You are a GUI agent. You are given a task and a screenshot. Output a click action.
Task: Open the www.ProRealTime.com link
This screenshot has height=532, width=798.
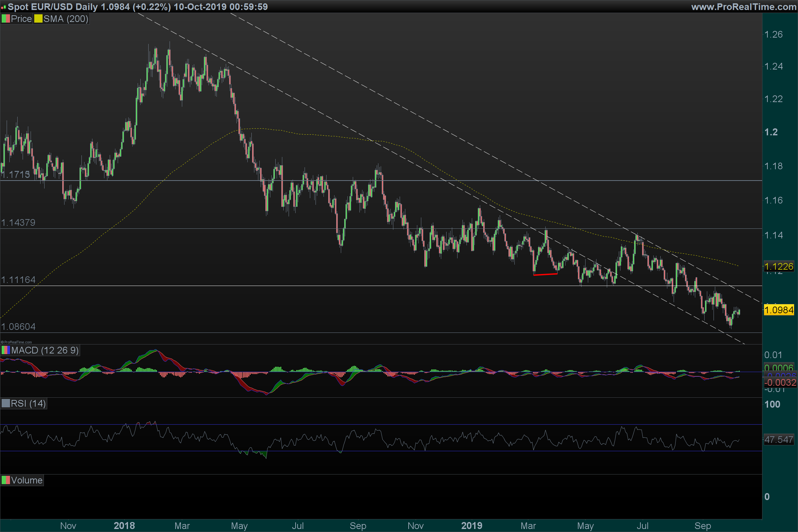click(743, 7)
